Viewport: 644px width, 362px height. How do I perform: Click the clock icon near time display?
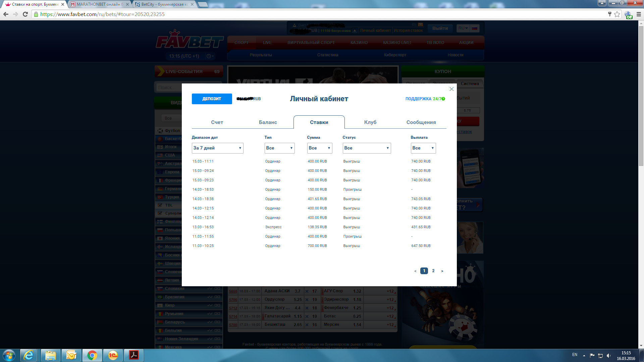point(209,56)
